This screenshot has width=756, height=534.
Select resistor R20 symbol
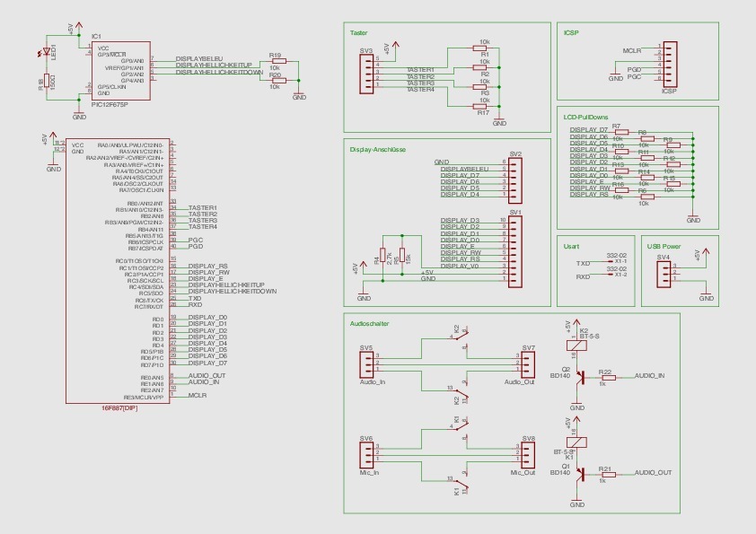point(278,81)
